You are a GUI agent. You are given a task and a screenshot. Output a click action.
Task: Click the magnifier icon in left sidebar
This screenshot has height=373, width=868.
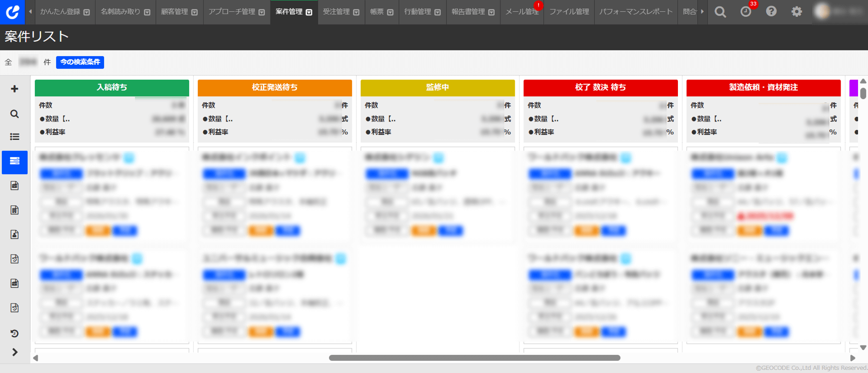click(14, 114)
